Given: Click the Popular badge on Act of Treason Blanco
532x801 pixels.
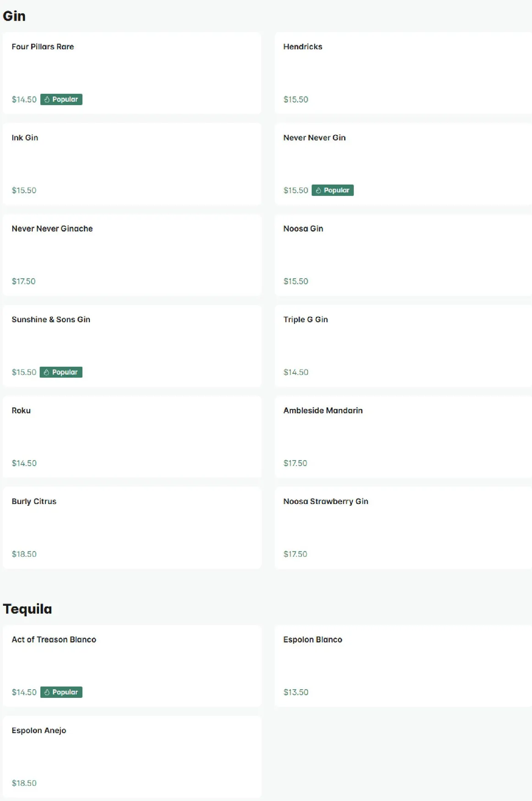Looking at the screenshot, I should [x=61, y=692].
